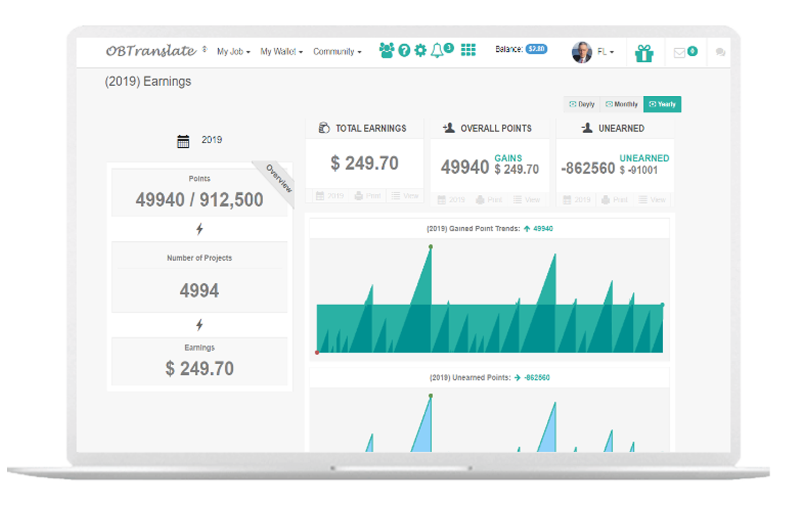Open the gift rewards icon
This screenshot has width=812, height=507.
[x=644, y=53]
